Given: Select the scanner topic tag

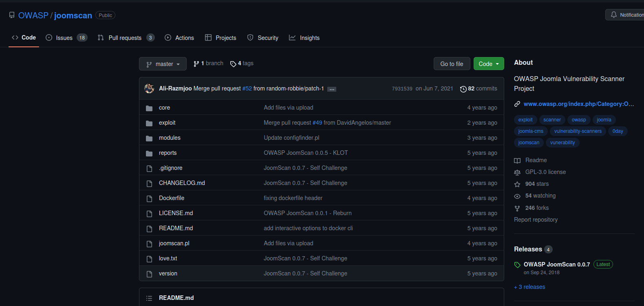Looking at the screenshot, I should tap(552, 120).
